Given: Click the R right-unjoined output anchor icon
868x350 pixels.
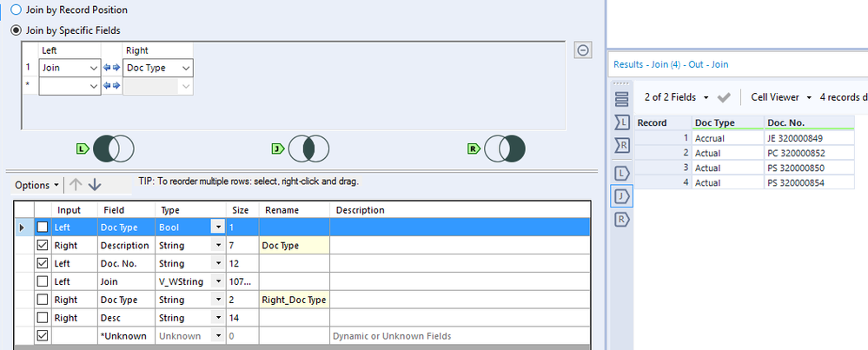Looking at the screenshot, I should (474, 149).
